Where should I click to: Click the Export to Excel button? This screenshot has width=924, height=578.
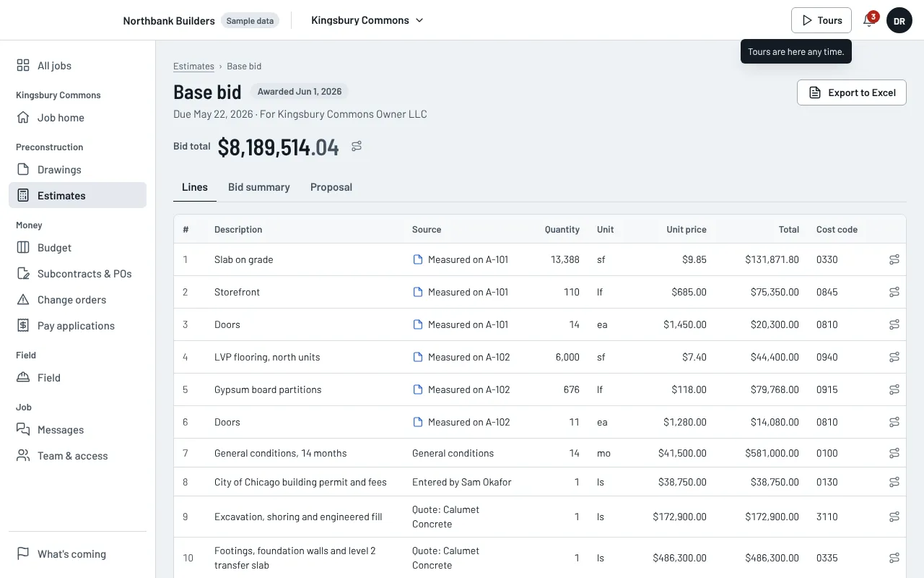[x=852, y=92]
